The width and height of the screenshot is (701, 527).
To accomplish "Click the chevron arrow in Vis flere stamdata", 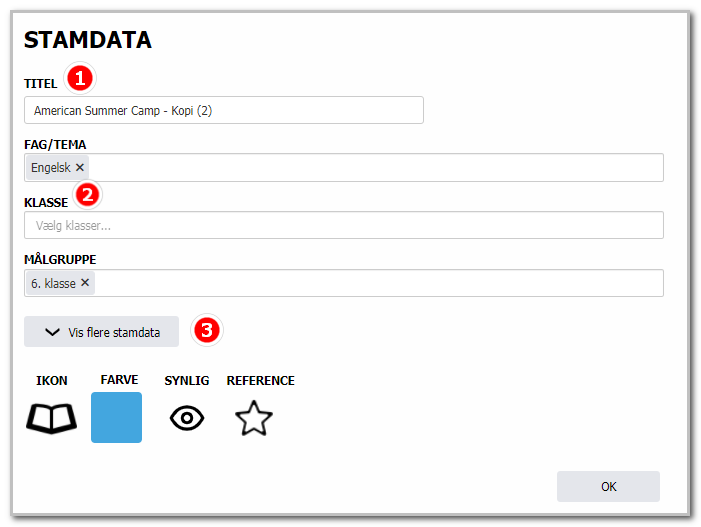I will pos(52,332).
